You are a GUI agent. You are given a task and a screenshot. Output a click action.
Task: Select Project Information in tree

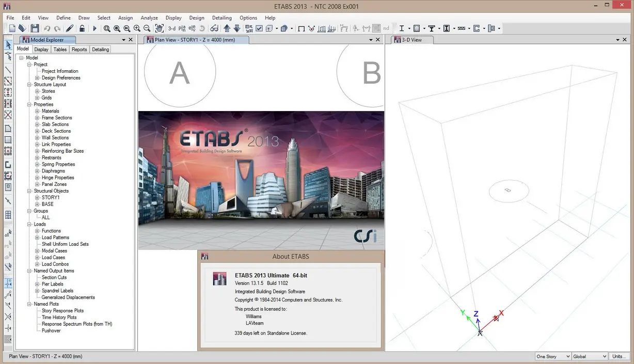coord(60,71)
